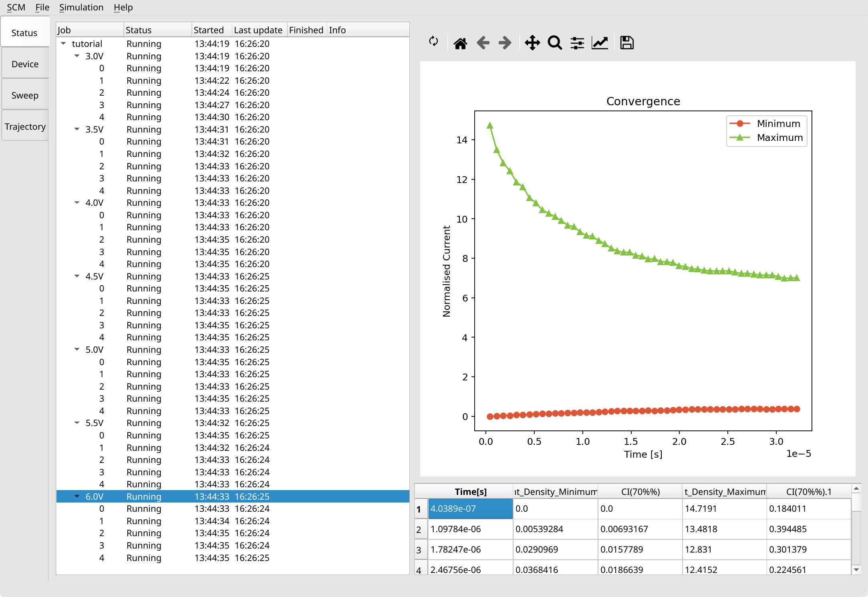Open edit axis curve parameters icon
Screen dimensions: 868x597
pos(600,43)
